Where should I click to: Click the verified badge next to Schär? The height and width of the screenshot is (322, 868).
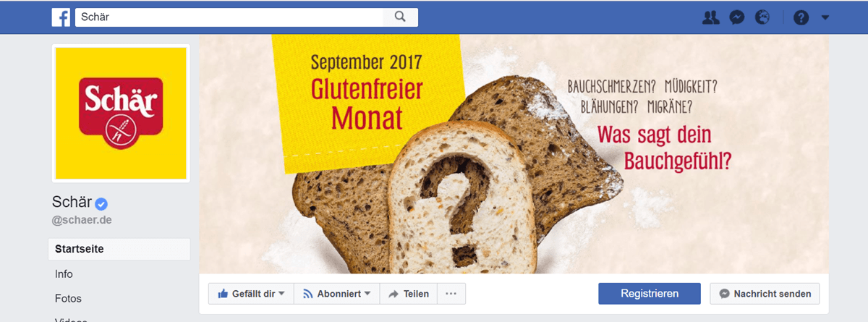point(102,203)
